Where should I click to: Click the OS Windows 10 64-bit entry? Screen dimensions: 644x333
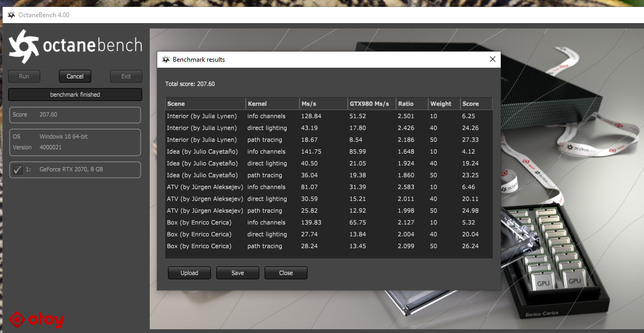(50, 136)
